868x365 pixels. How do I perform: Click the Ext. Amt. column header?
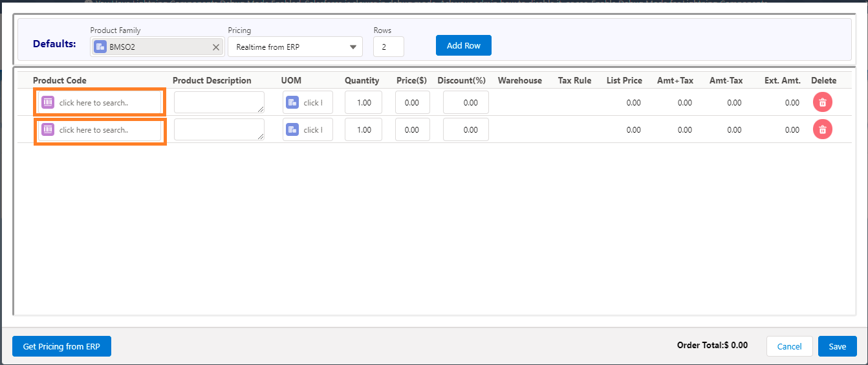coord(783,80)
